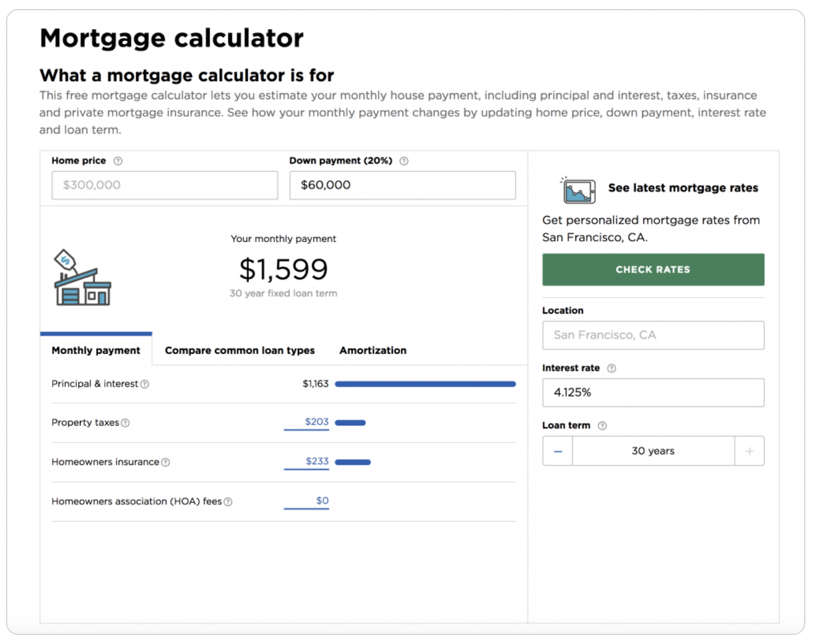Click the 'Homeowners association (HOA) fees' label
Image resolution: width=815 pixels, height=644 pixels.
coord(137,502)
